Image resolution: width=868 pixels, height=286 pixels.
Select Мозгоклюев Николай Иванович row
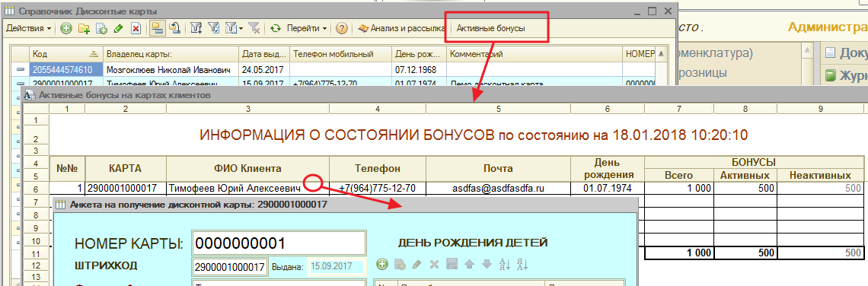[x=171, y=70]
